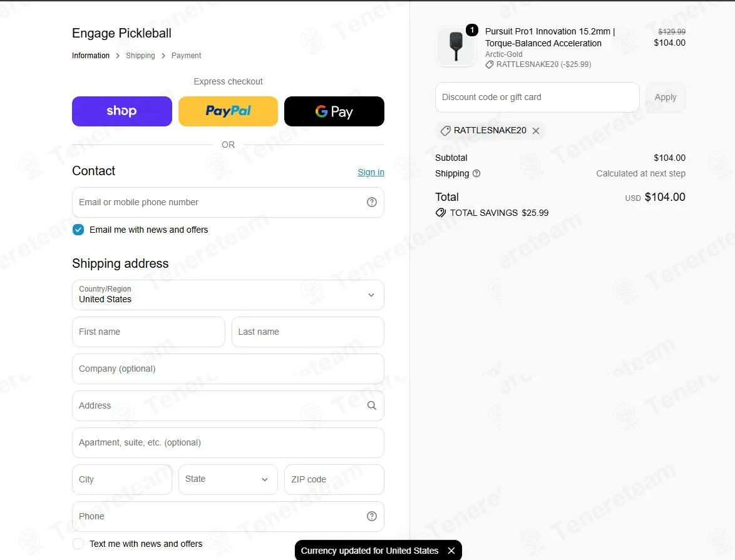The height and width of the screenshot is (560, 735).
Task: Click the Apartment, suite, etc. field
Action: [228, 443]
